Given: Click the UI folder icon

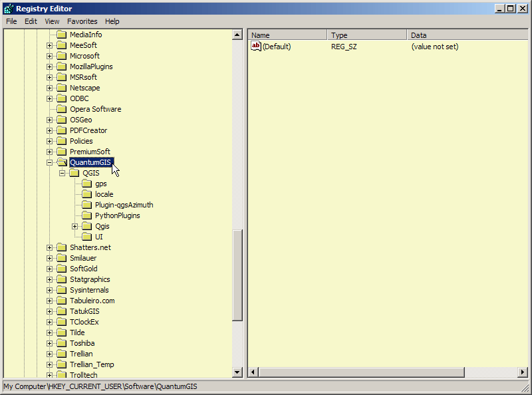Looking at the screenshot, I should pyautogui.click(x=87, y=237).
